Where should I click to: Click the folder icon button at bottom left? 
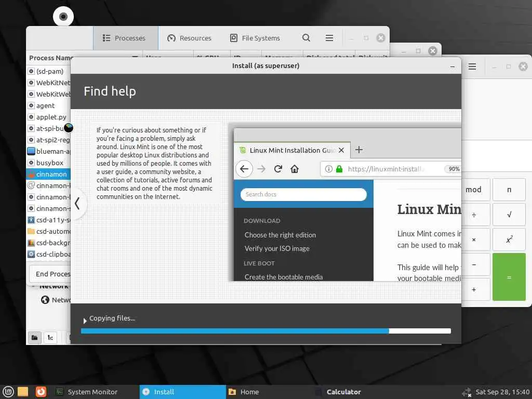tap(35, 337)
